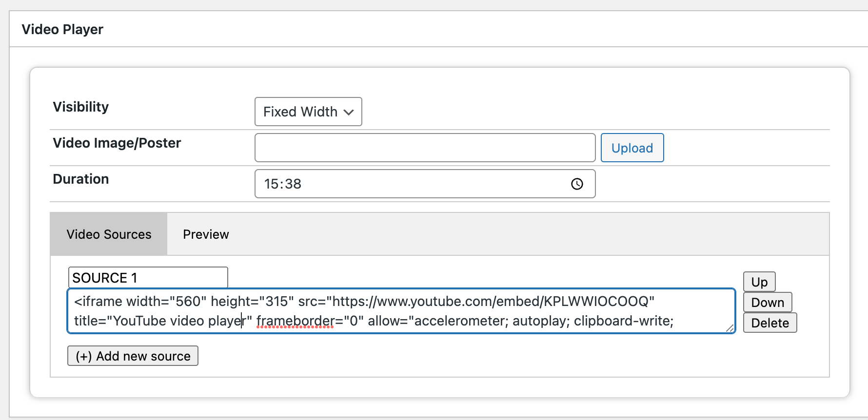Image resolution: width=868 pixels, height=420 pixels.
Task: Click into the SOURCE 1 name field
Action: tap(148, 277)
